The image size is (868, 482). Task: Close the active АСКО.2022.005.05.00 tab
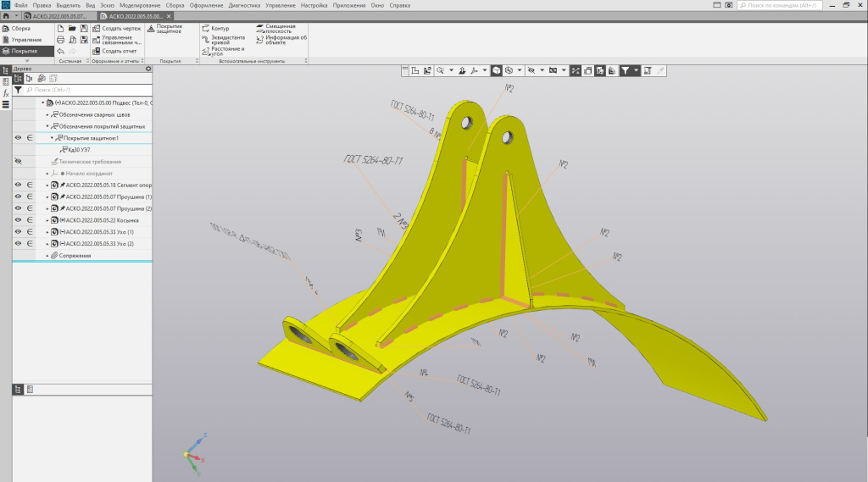pyautogui.click(x=169, y=16)
